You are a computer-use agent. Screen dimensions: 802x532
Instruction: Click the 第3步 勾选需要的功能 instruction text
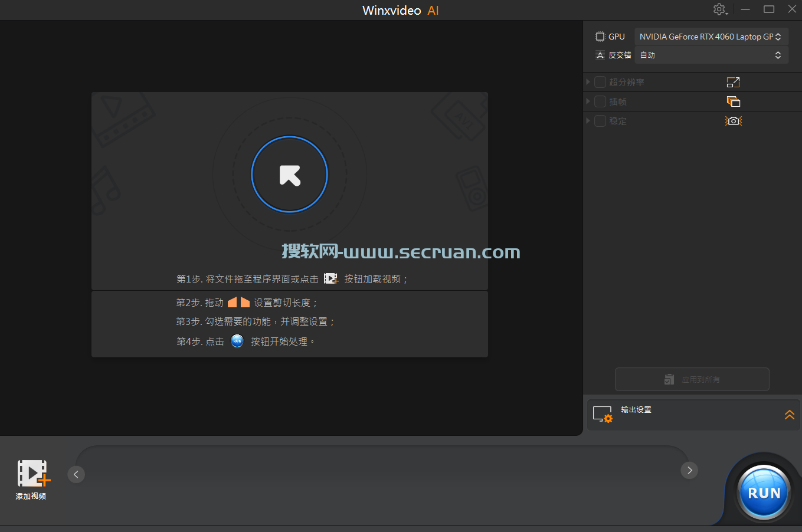pos(256,321)
